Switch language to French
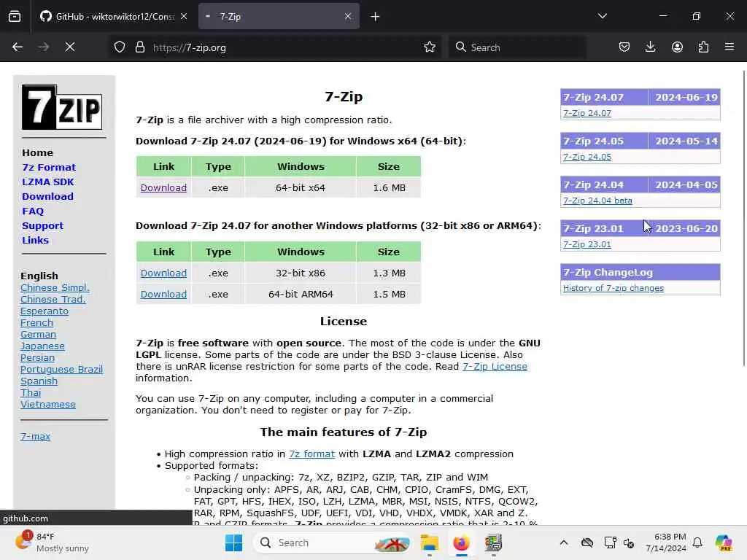Screen dimensions: 747x560 coord(36,323)
